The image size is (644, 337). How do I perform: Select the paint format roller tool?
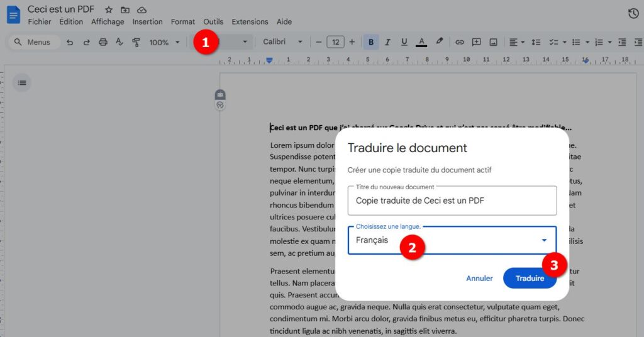tap(136, 42)
